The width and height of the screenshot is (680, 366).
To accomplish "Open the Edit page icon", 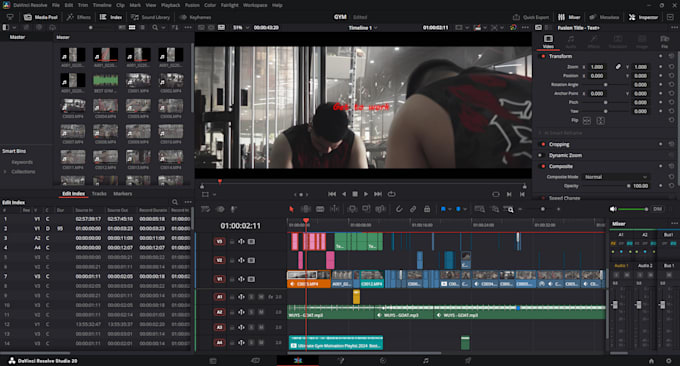I will pyautogui.click(x=298, y=360).
